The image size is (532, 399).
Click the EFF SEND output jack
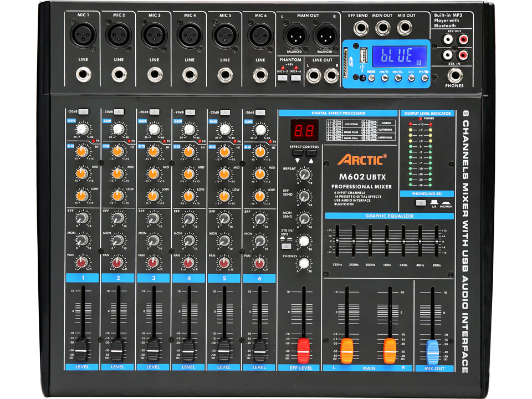pyautogui.click(x=361, y=28)
